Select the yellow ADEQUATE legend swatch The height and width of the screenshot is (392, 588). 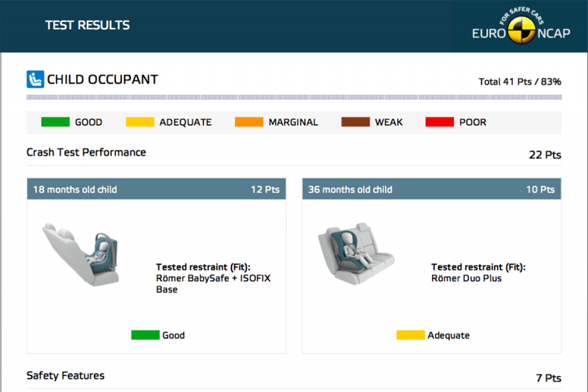coord(140,122)
